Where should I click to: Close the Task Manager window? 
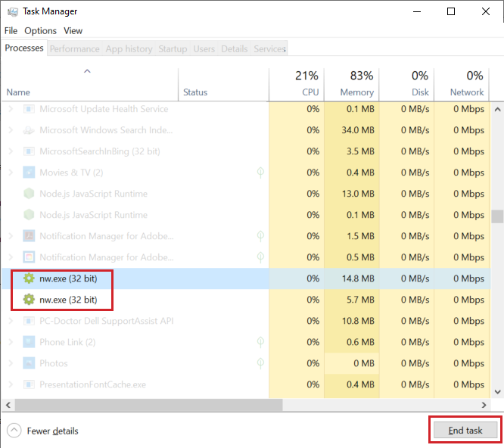[x=486, y=11]
